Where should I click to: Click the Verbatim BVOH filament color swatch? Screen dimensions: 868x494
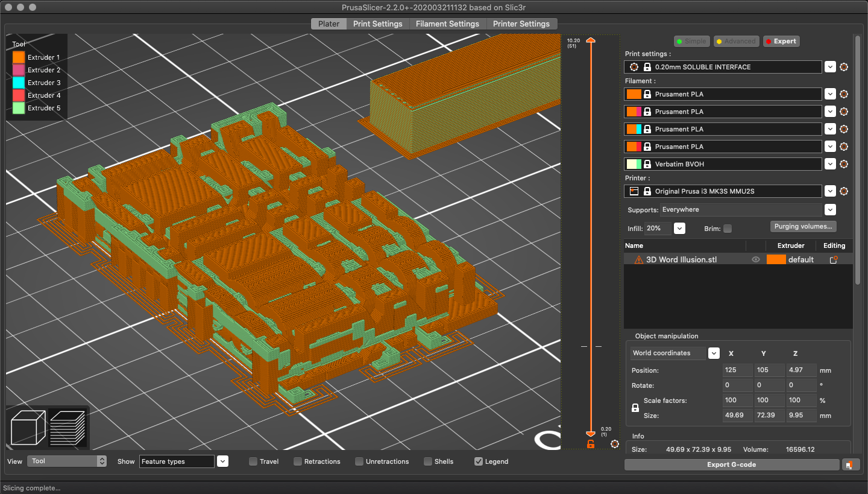(634, 164)
